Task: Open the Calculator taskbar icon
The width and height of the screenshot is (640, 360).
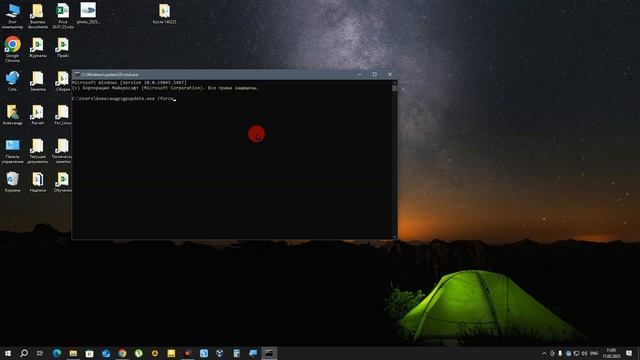Action: coord(236,353)
